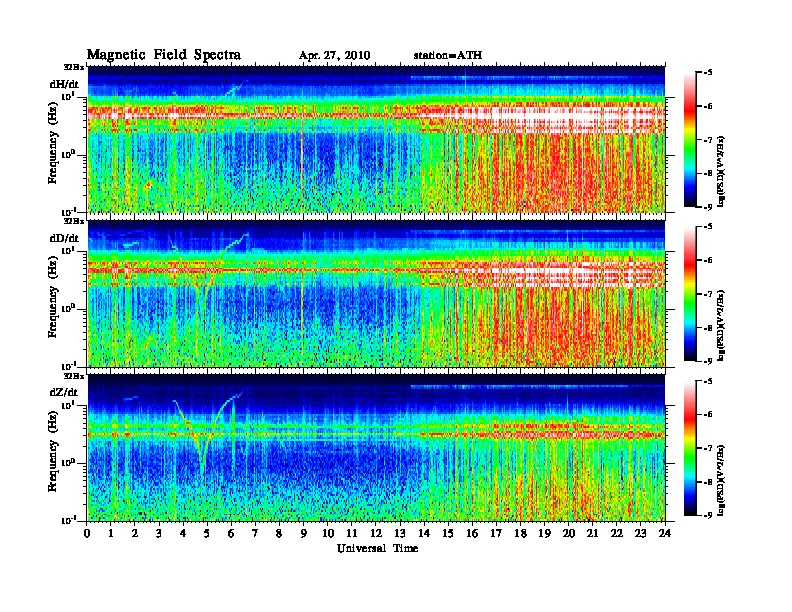
Task: Click the log PSD label beside dH/dt color bar
Action: 721,171
